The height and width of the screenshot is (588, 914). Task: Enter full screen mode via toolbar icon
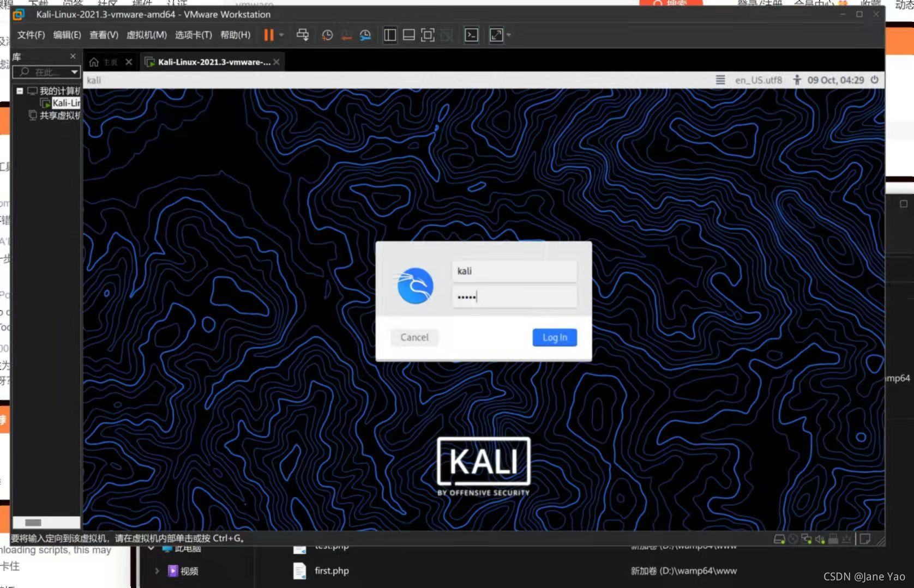pyautogui.click(x=428, y=35)
